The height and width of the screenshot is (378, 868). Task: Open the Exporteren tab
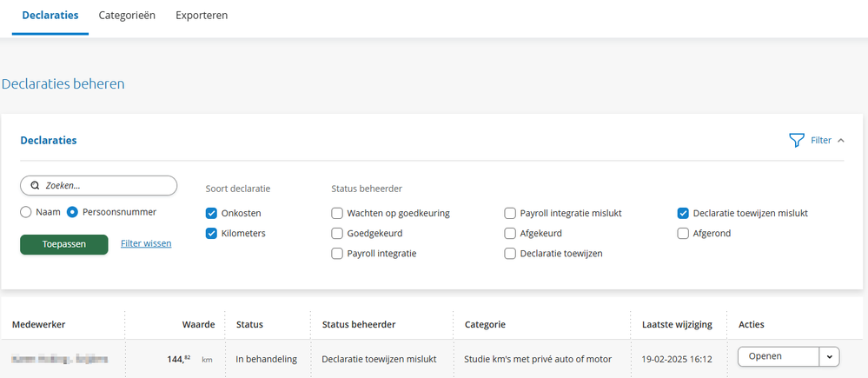[203, 16]
